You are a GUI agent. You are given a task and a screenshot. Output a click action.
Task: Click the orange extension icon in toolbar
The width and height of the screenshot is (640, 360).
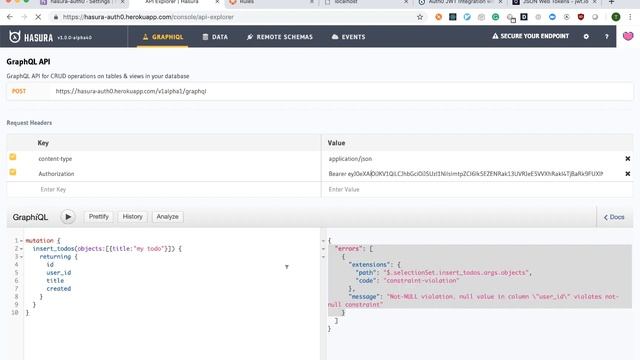(x=438, y=17)
